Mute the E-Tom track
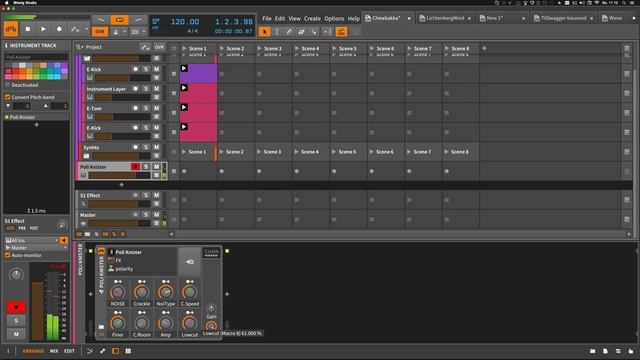Viewport: 640px width, 360px height. [x=156, y=108]
